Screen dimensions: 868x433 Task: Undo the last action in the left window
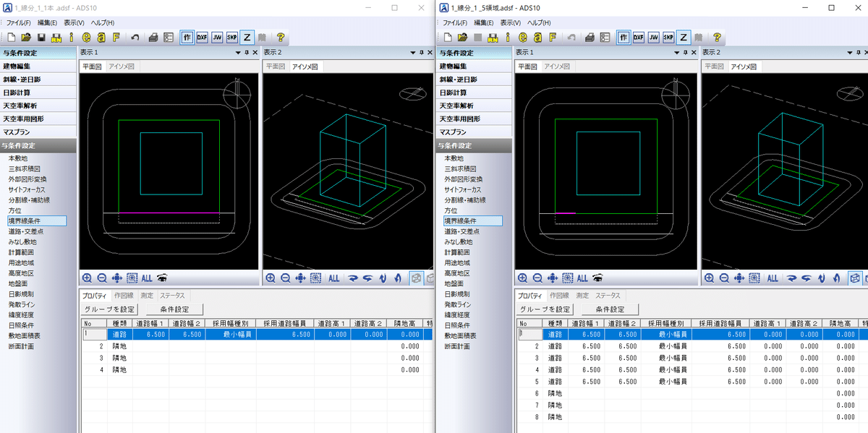[x=135, y=37]
